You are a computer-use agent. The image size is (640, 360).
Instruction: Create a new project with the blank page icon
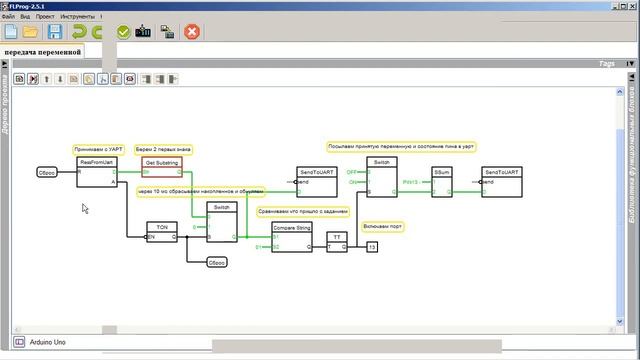[11, 31]
